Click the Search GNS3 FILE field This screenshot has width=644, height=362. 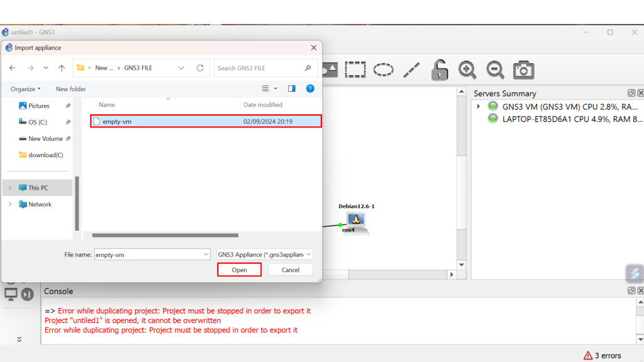(260, 68)
